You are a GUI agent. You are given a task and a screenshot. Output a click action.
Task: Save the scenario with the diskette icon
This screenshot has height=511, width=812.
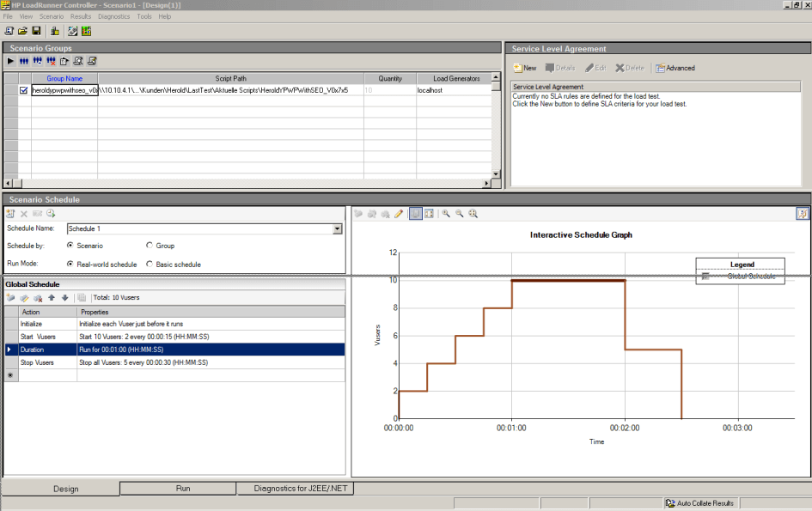coord(36,31)
